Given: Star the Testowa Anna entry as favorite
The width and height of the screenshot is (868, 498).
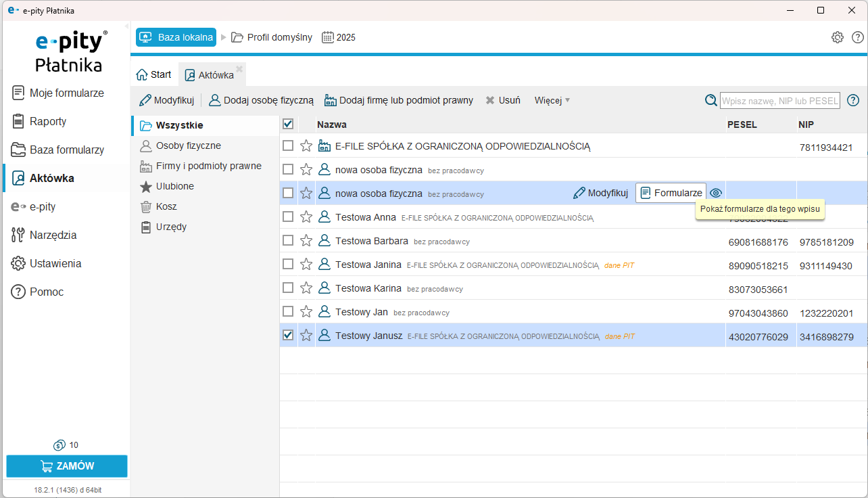Looking at the screenshot, I should point(306,217).
